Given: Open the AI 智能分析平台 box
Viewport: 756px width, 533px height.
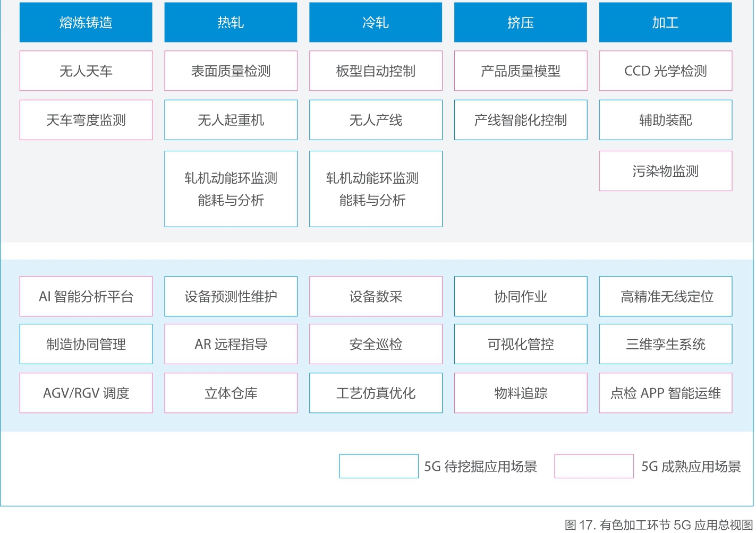Looking at the screenshot, I should tap(86, 296).
